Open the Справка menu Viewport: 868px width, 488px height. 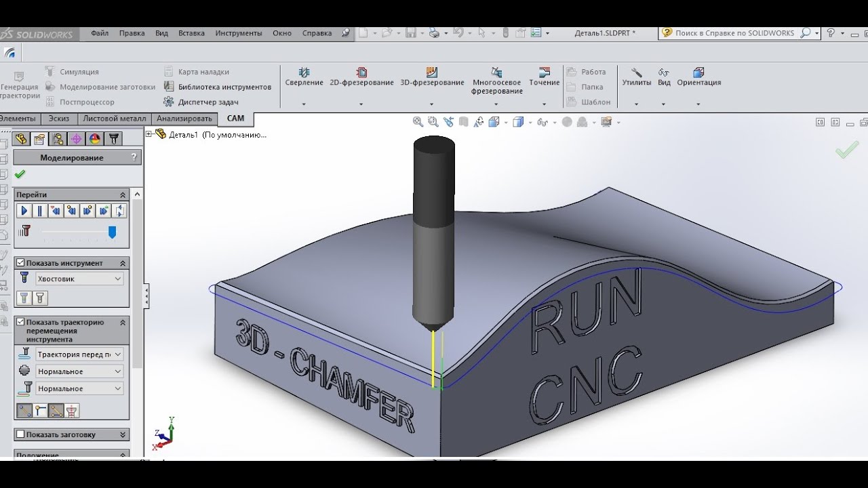[x=317, y=33]
